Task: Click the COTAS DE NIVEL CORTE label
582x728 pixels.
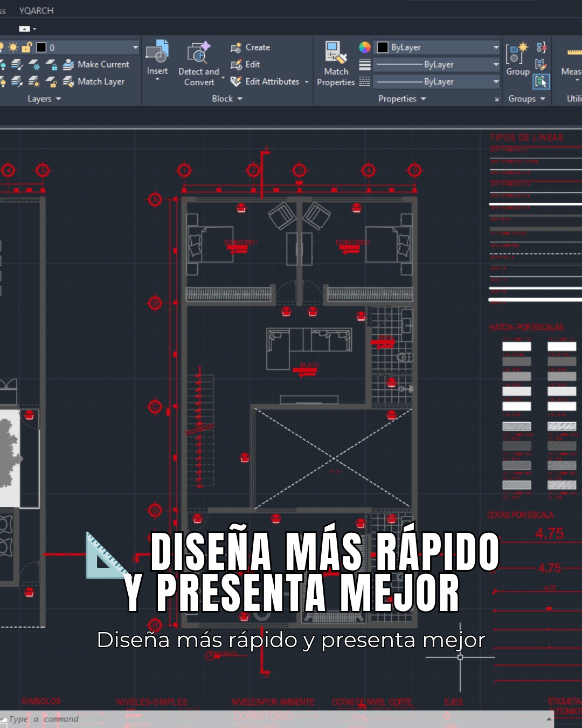Action: (372, 702)
